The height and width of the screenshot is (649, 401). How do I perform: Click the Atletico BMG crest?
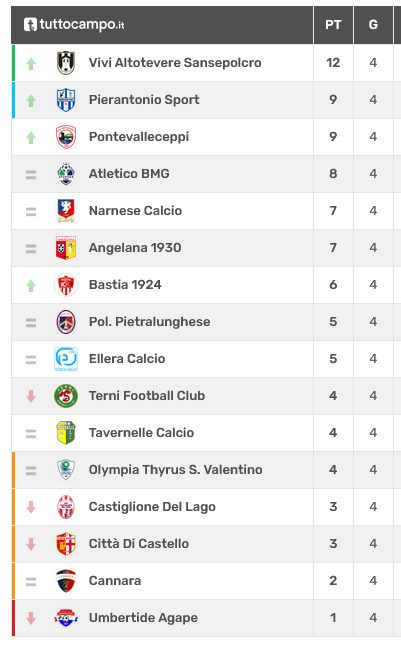point(66,173)
